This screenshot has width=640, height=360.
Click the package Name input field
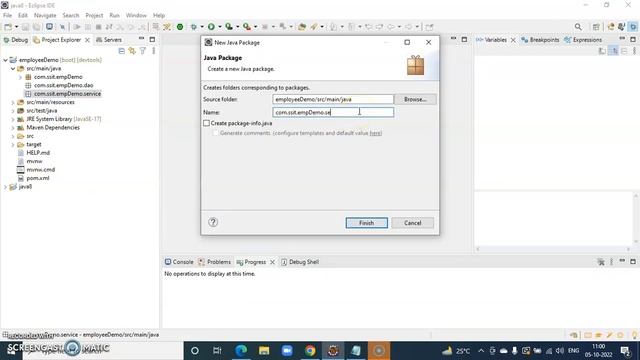[333, 112]
